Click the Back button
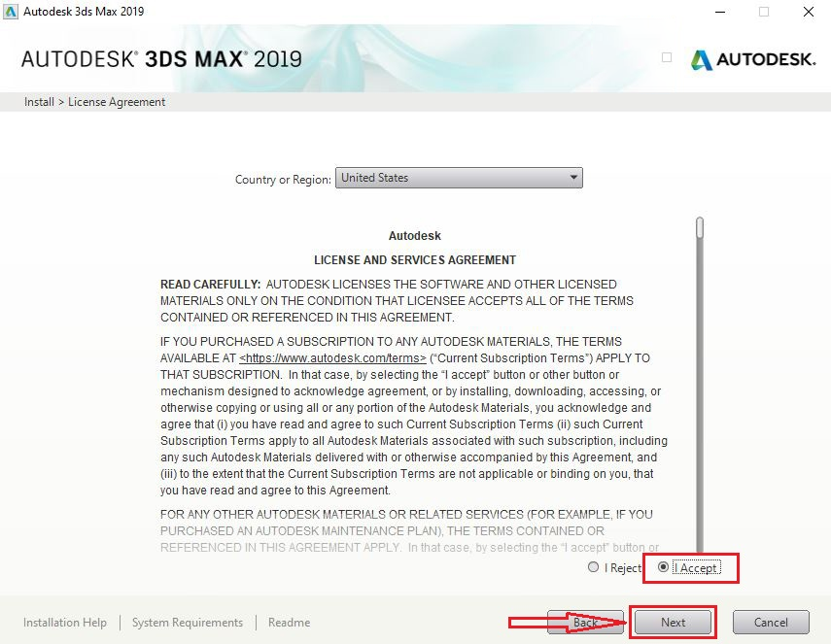Viewport: 831px width, 644px height. 585,623
